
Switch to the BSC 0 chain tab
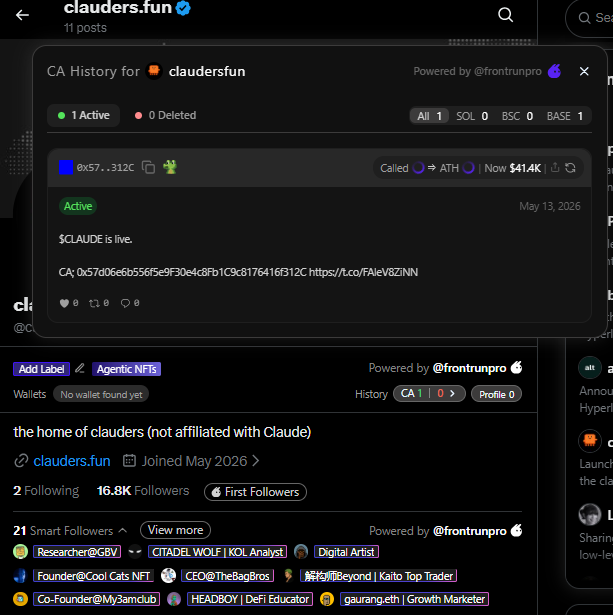point(517,116)
